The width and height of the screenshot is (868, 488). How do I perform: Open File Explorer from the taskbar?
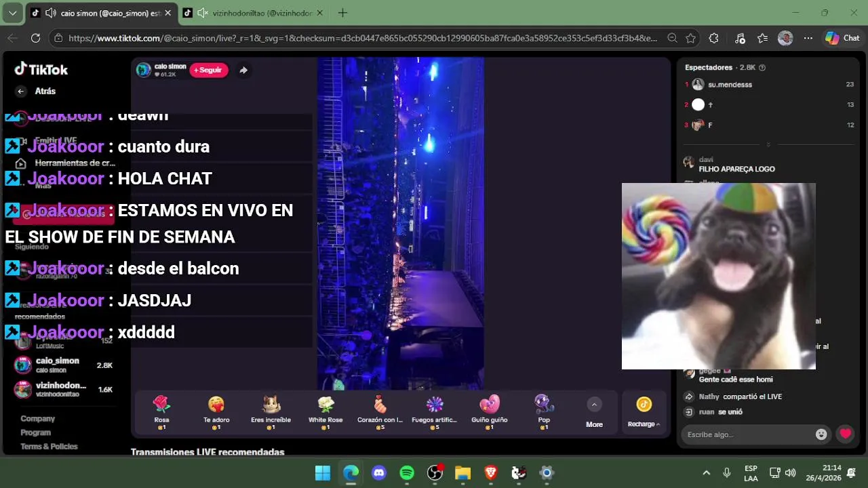pyautogui.click(x=462, y=473)
